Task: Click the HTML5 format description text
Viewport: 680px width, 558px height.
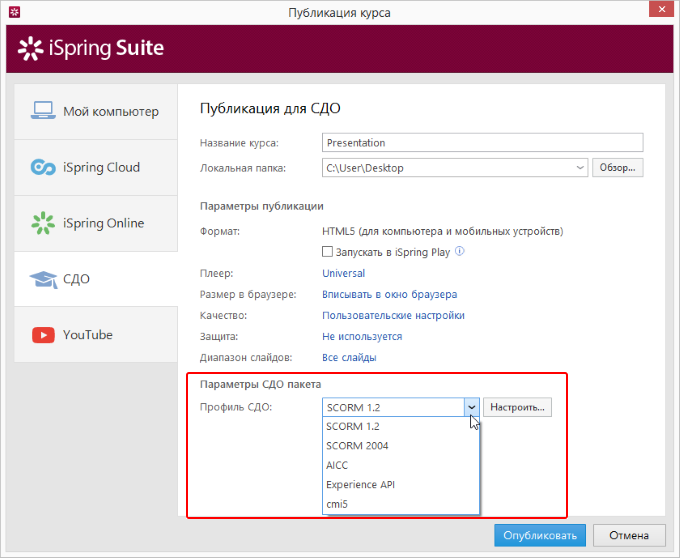Action: pyautogui.click(x=442, y=232)
